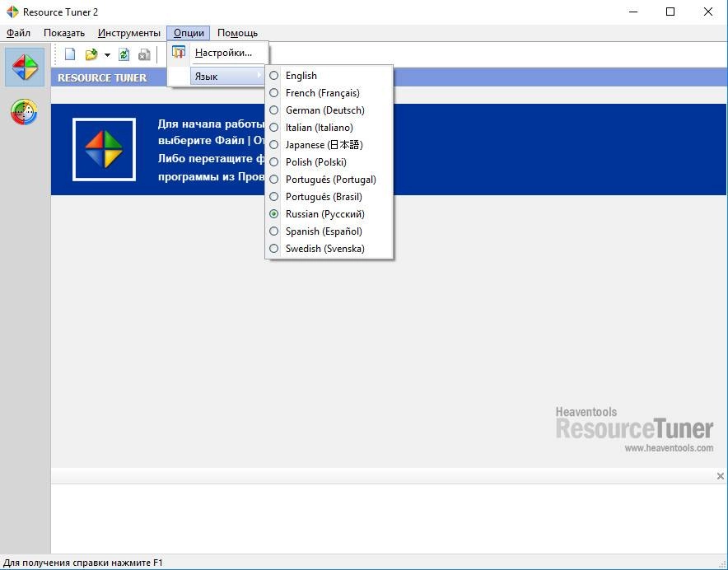Click the large logo in blue banner
The height and width of the screenshot is (570, 728).
pos(104,149)
